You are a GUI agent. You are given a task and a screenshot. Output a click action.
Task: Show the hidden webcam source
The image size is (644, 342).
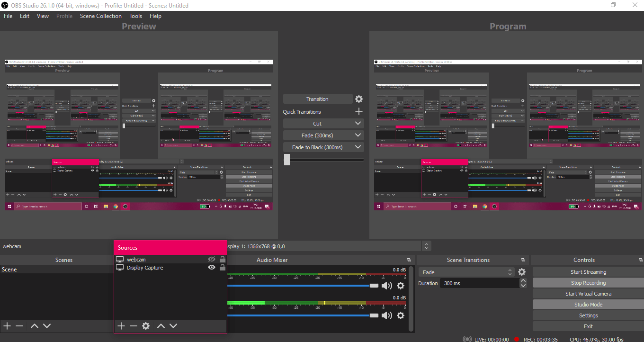click(212, 260)
